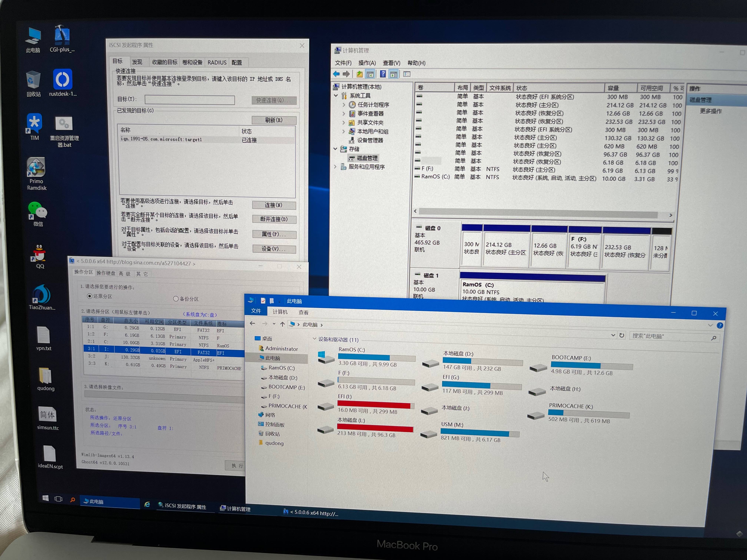Open 重启资源管理器.bat on the desktop
This screenshot has width=747, height=560.
point(64,132)
